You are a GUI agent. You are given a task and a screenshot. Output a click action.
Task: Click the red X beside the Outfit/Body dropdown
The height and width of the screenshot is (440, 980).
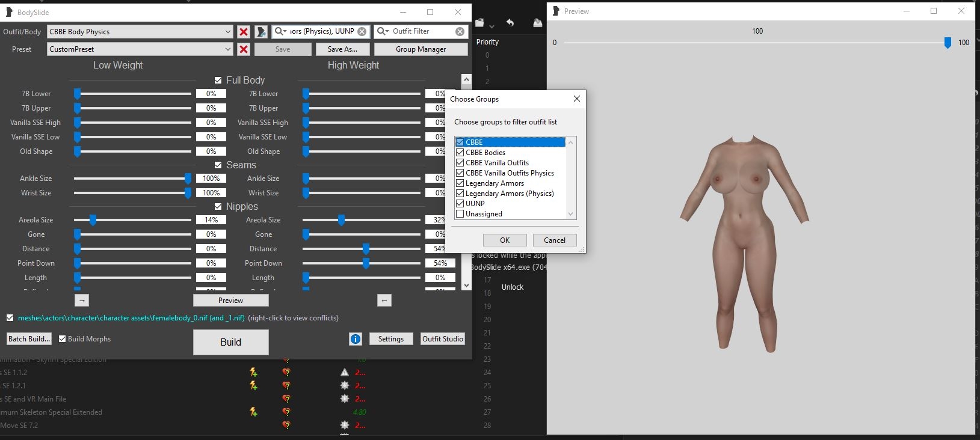(244, 32)
